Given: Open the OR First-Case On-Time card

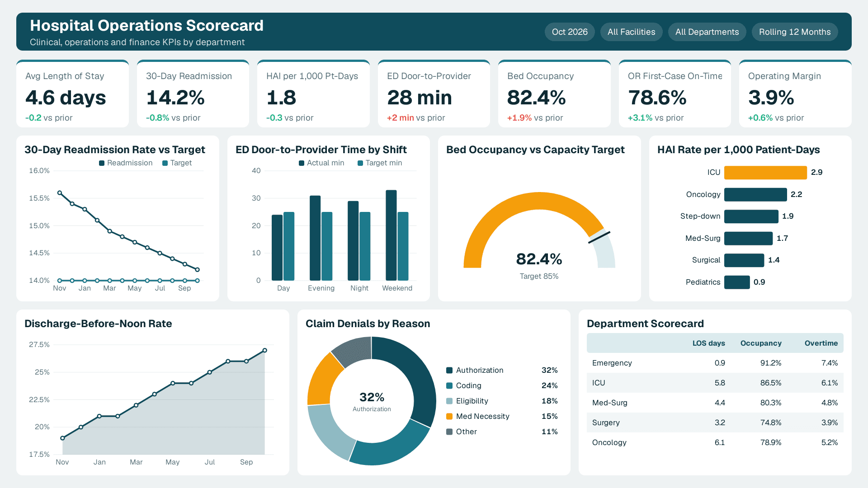Looking at the screenshot, I should pyautogui.click(x=675, y=94).
